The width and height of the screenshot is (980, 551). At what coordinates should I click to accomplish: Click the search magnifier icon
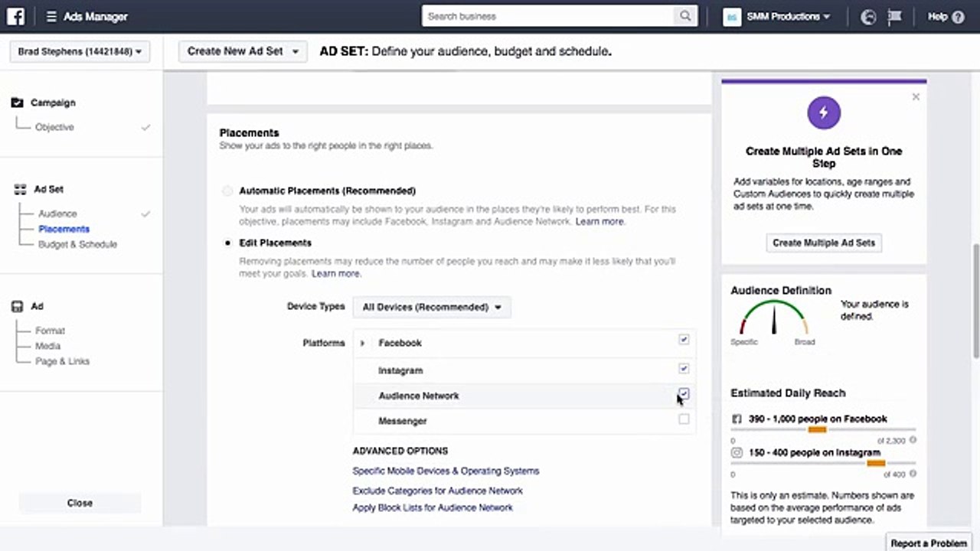(685, 16)
